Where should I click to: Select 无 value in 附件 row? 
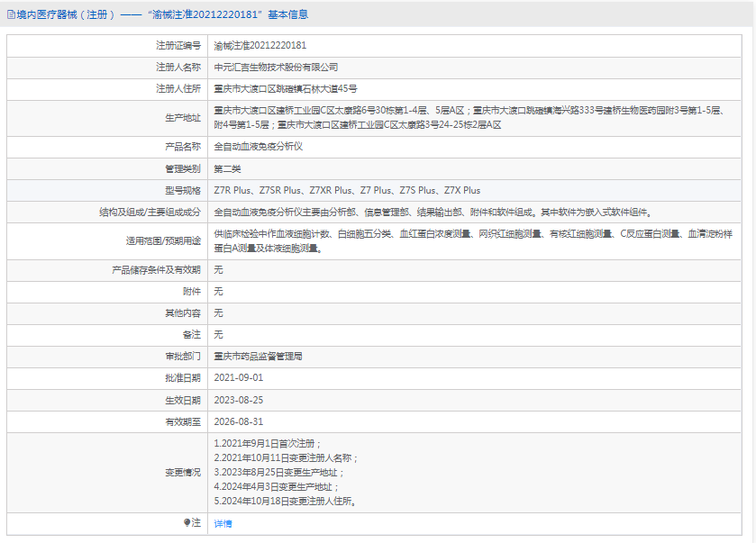pyautogui.click(x=218, y=292)
